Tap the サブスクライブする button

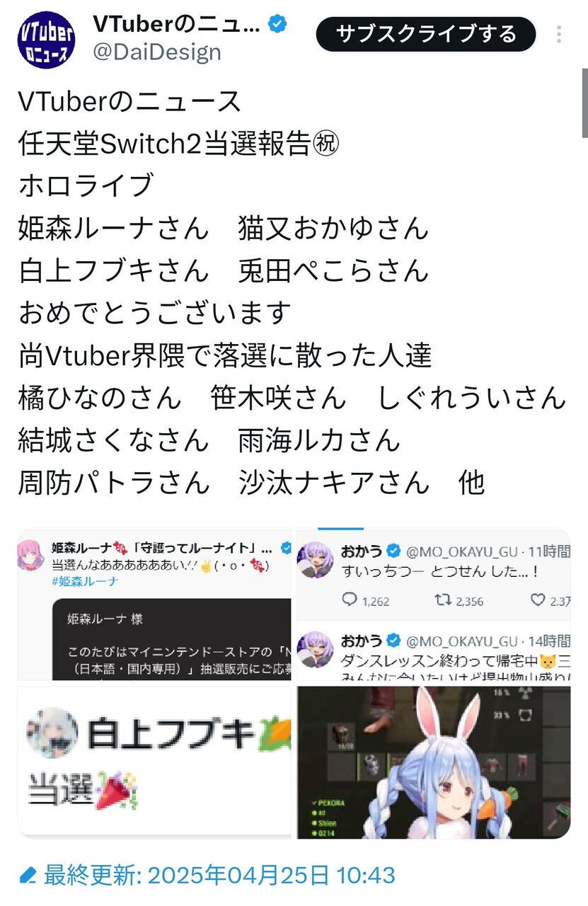pos(426,34)
